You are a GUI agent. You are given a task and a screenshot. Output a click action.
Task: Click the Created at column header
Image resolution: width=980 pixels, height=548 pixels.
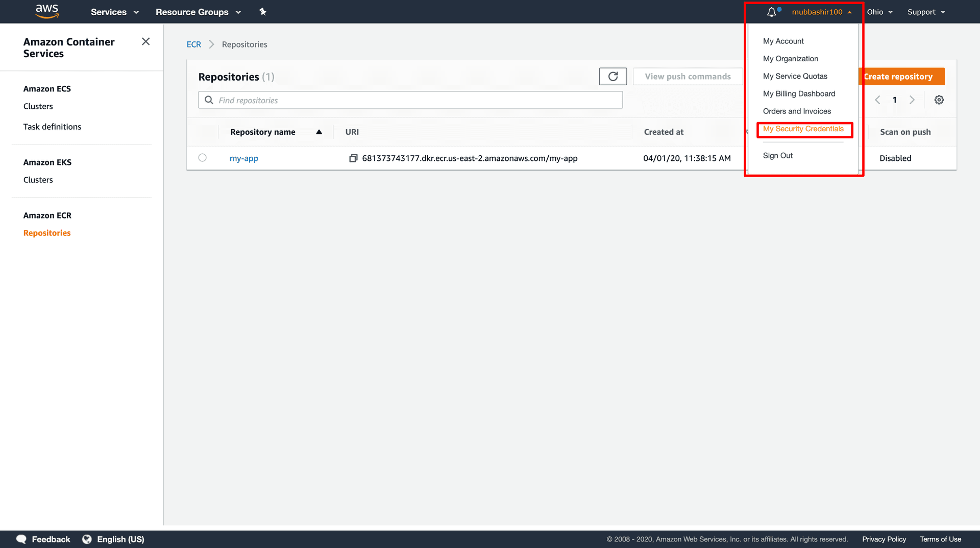click(664, 132)
